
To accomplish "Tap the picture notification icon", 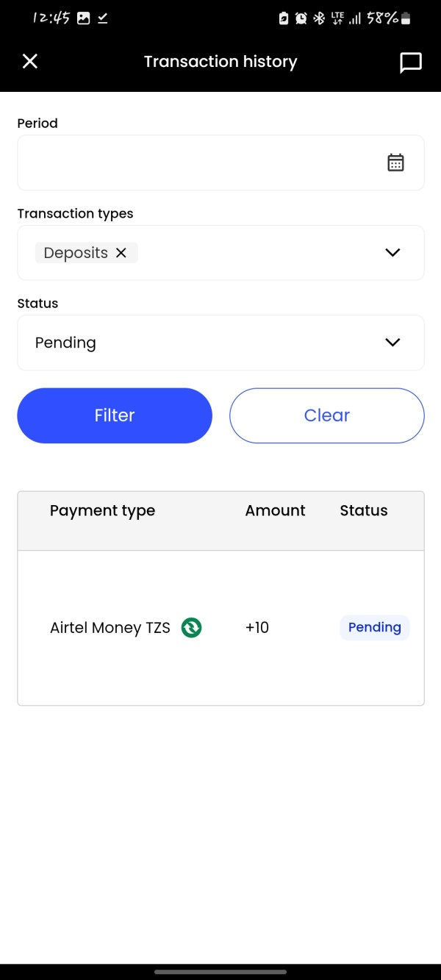I will 84,18.
